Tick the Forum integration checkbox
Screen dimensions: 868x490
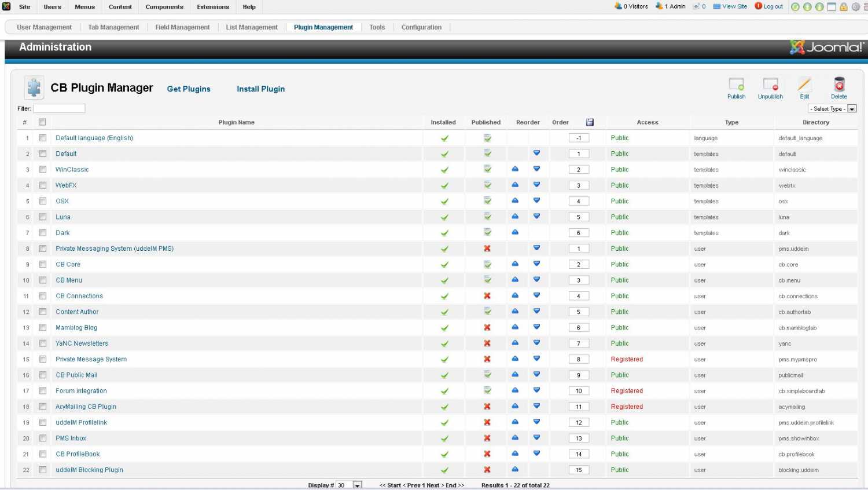(x=43, y=391)
